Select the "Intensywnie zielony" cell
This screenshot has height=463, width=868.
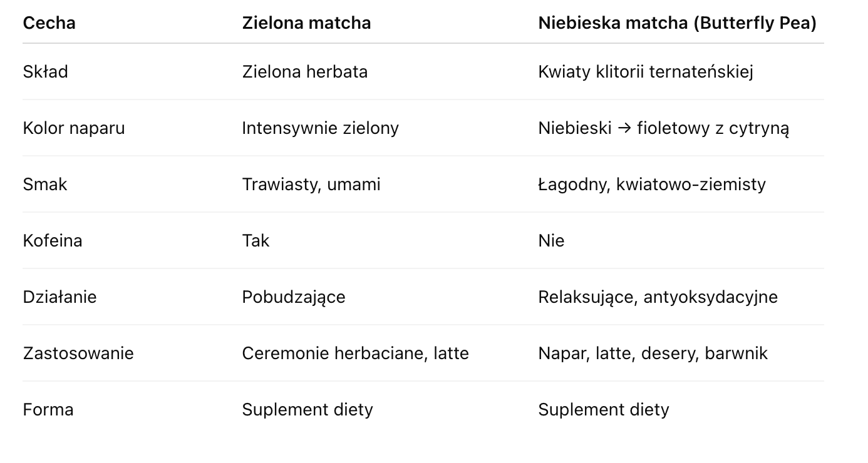pos(320,128)
